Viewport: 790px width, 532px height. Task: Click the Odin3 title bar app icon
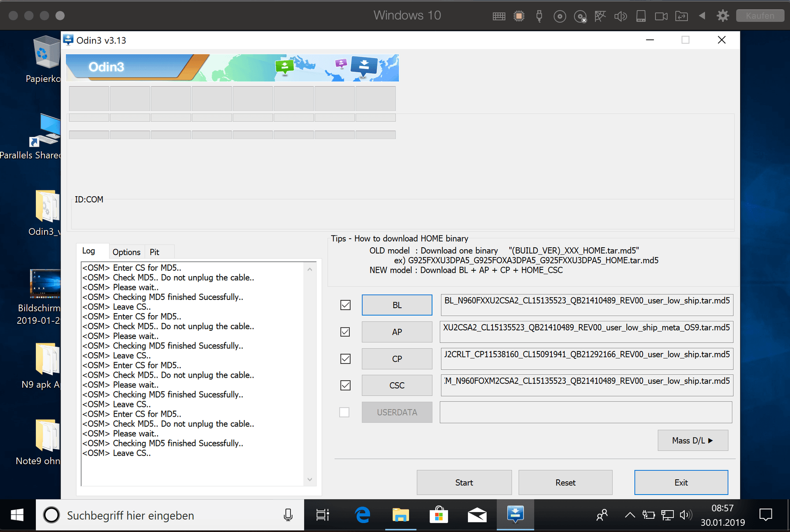(x=68, y=40)
